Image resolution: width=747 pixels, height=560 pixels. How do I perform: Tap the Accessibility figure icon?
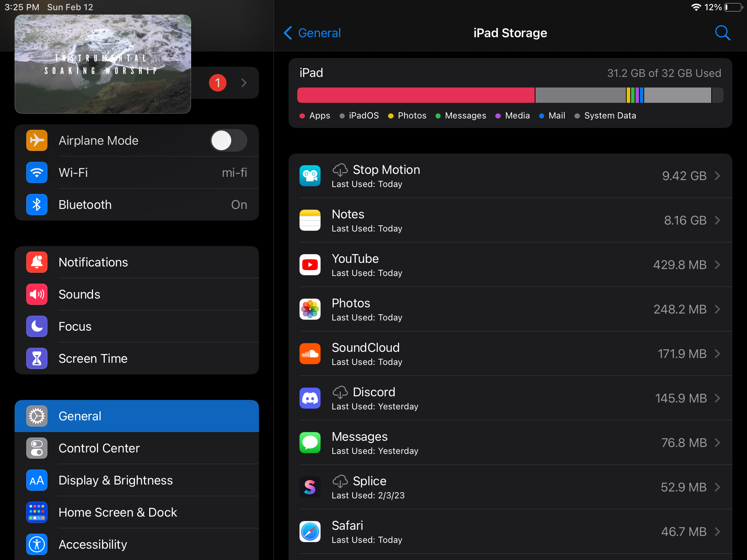pyautogui.click(x=37, y=544)
